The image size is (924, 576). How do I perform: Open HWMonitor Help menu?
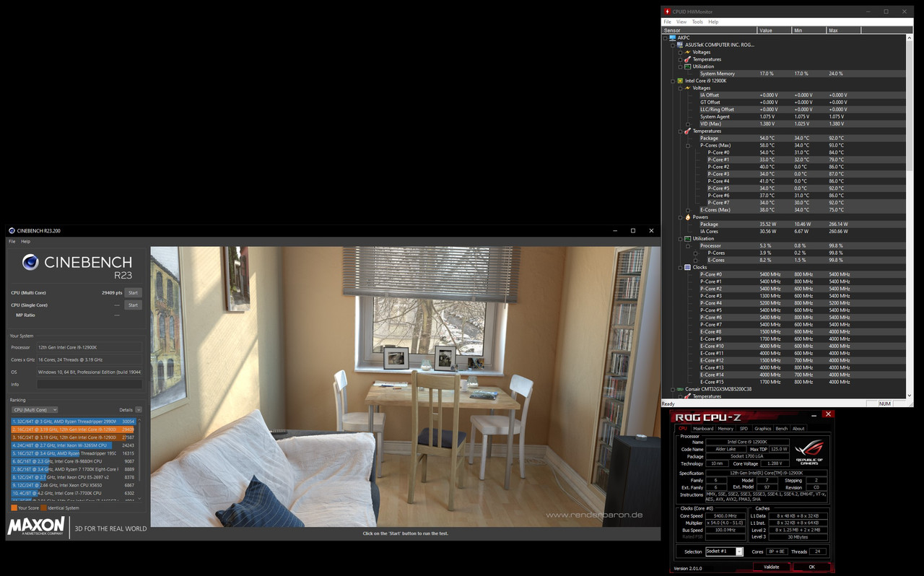713,22
